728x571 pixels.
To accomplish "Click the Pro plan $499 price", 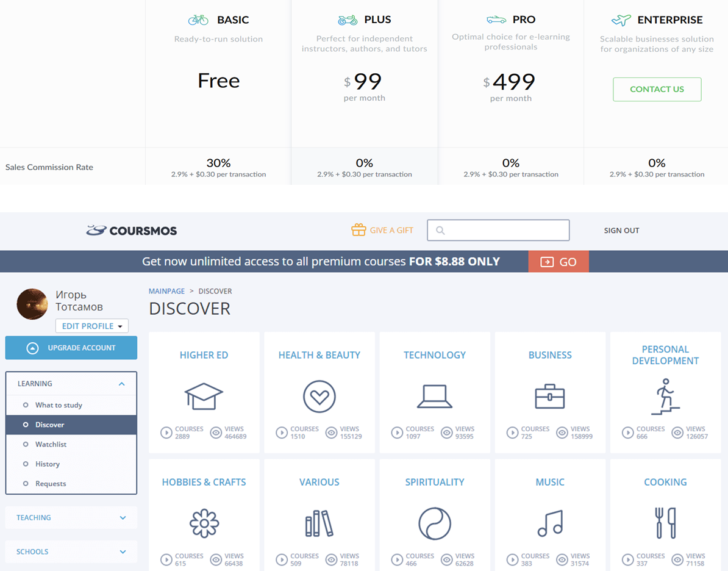I will (x=509, y=82).
